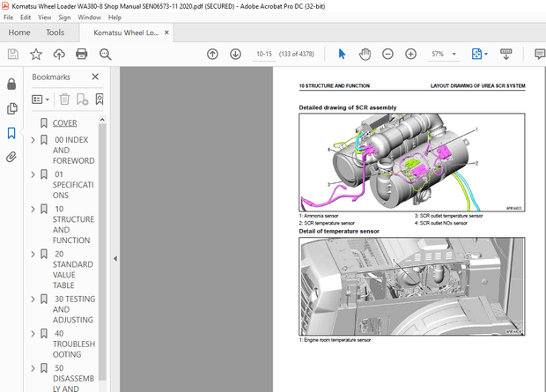This screenshot has width=546, height=392.
Task: Go to previous page arrow
Action: (212, 54)
